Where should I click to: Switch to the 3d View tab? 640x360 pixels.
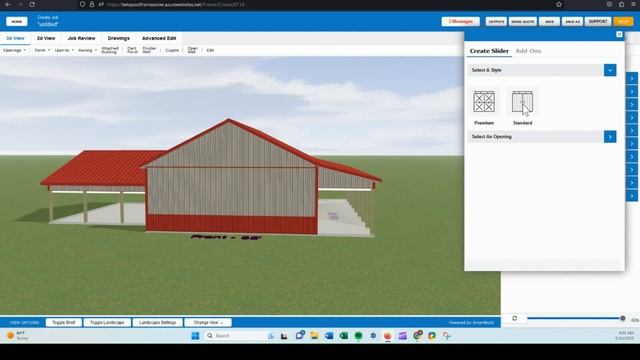pyautogui.click(x=15, y=38)
